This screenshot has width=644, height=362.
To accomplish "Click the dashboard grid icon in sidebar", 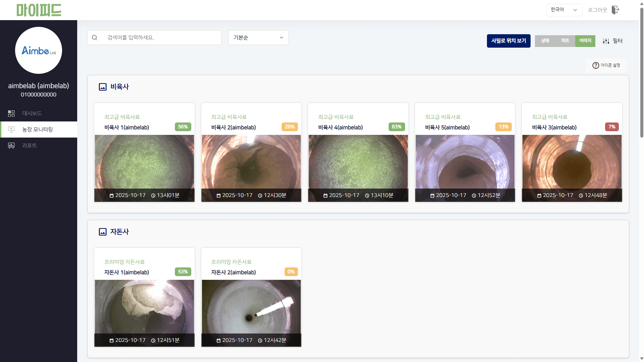I will (11, 113).
